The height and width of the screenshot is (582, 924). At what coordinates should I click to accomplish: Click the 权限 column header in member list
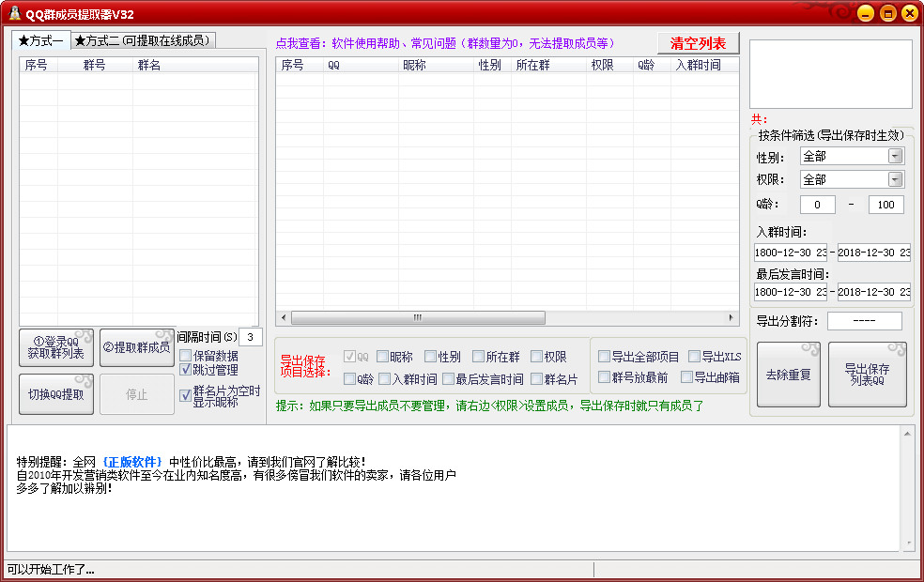[610, 65]
